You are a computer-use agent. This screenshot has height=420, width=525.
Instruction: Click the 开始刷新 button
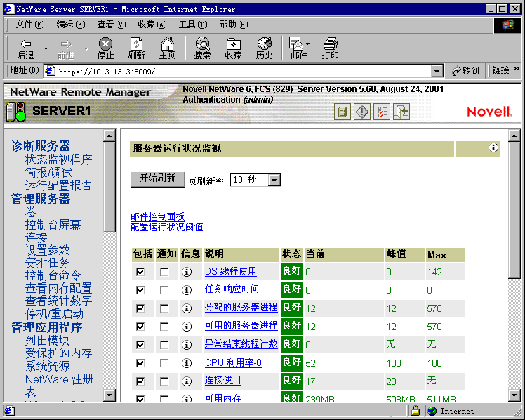[x=158, y=179]
